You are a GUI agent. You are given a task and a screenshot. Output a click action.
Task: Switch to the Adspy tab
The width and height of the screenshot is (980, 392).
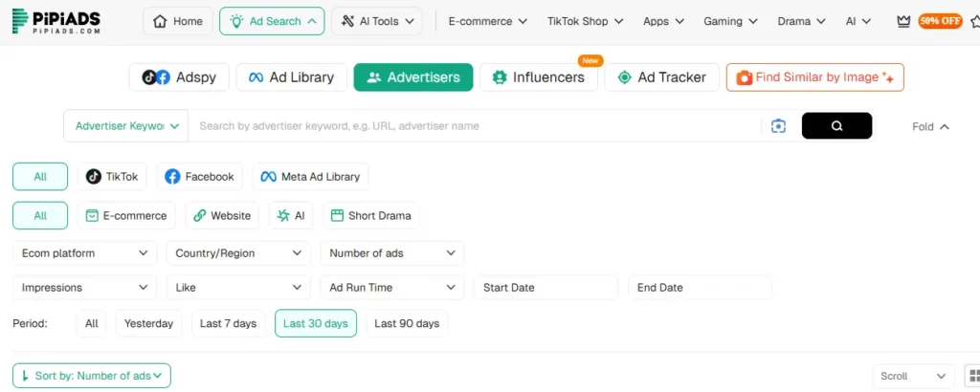pyautogui.click(x=179, y=77)
